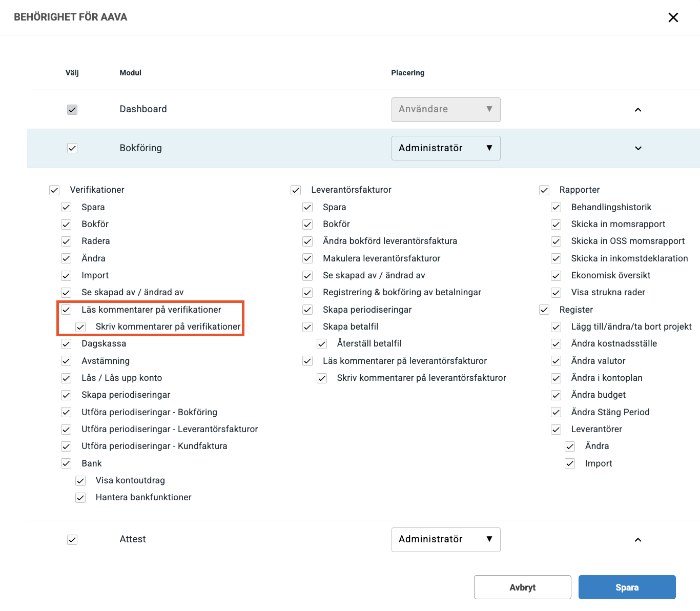Collapse the Bokföring module section chevron
Screen dimensions: 700x611
[638, 148]
